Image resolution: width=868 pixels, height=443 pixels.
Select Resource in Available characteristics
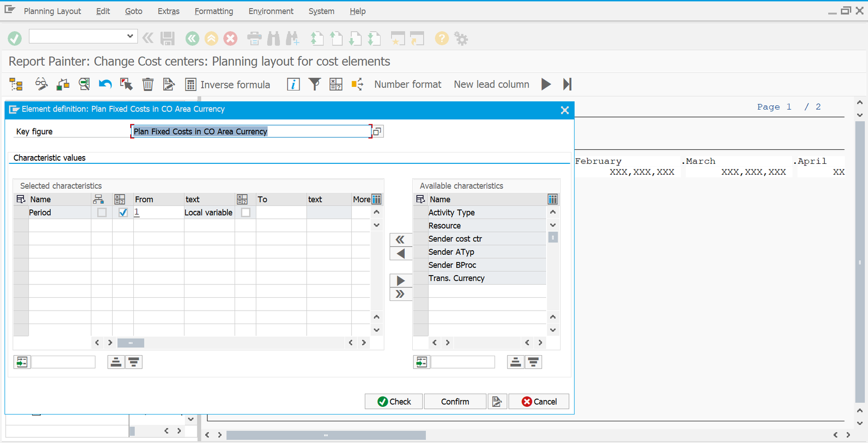(487, 226)
